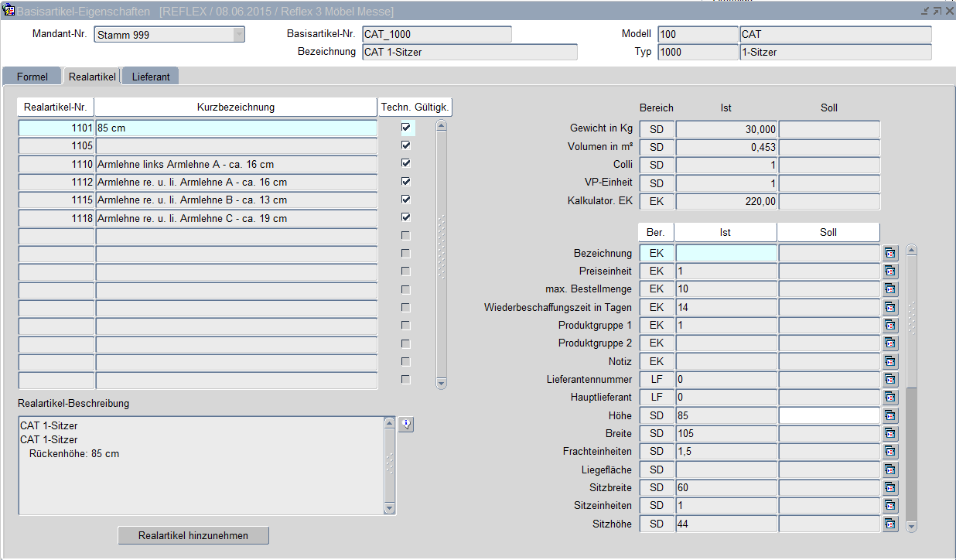Open the detail icon beside Höhe
956x560 pixels.
pyautogui.click(x=890, y=415)
